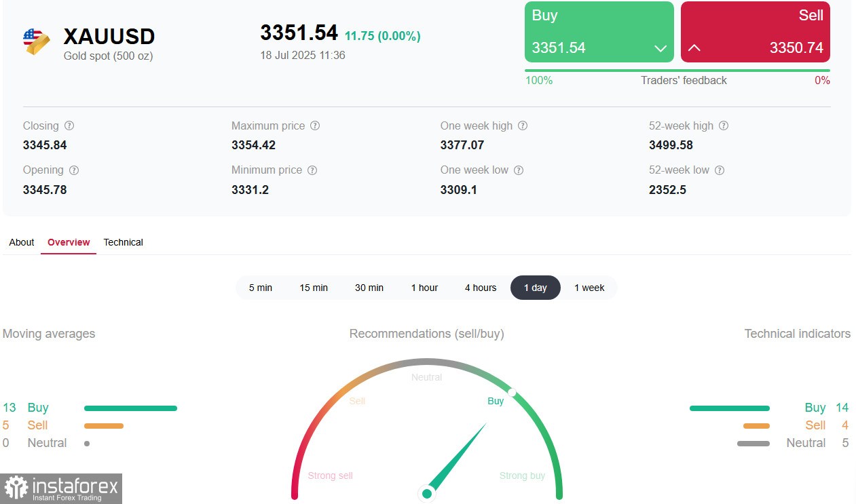Show info for One week high
Screen dimensions: 856x504
pyautogui.click(x=523, y=125)
